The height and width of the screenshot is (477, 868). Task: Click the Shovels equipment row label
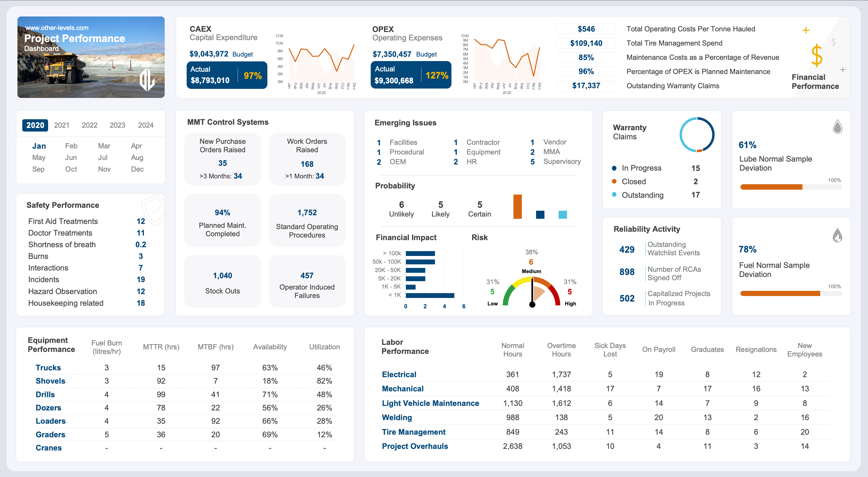[x=51, y=381]
